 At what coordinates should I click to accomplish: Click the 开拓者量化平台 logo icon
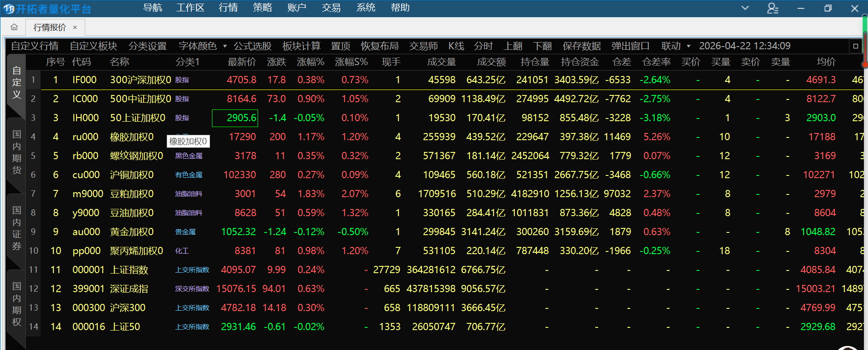(x=9, y=9)
